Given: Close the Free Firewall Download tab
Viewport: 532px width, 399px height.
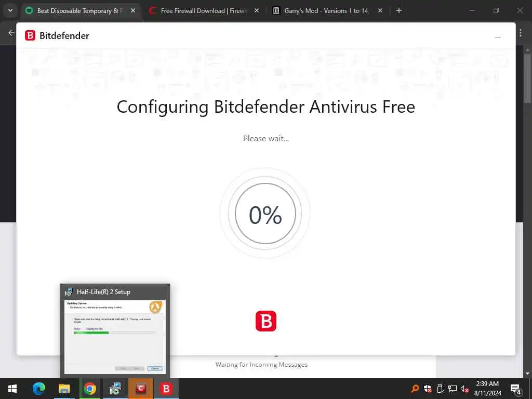Looking at the screenshot, I should point(257,10).
